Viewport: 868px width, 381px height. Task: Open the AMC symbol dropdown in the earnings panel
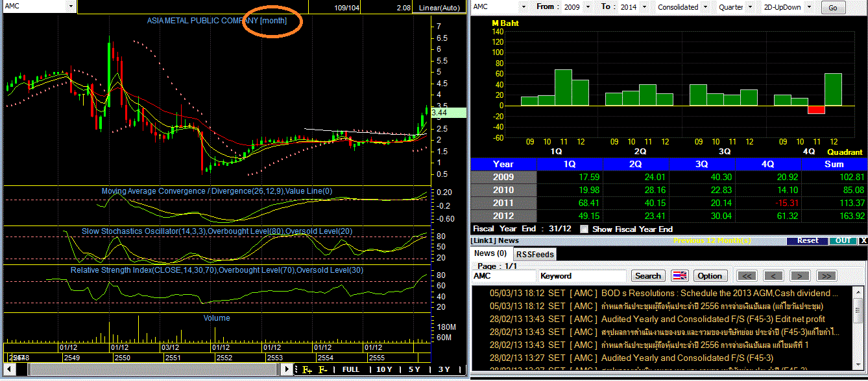[x=524, y=7]
